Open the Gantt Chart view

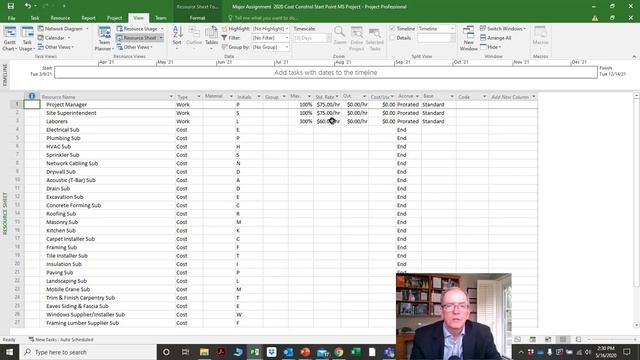(x=9, y=39)
